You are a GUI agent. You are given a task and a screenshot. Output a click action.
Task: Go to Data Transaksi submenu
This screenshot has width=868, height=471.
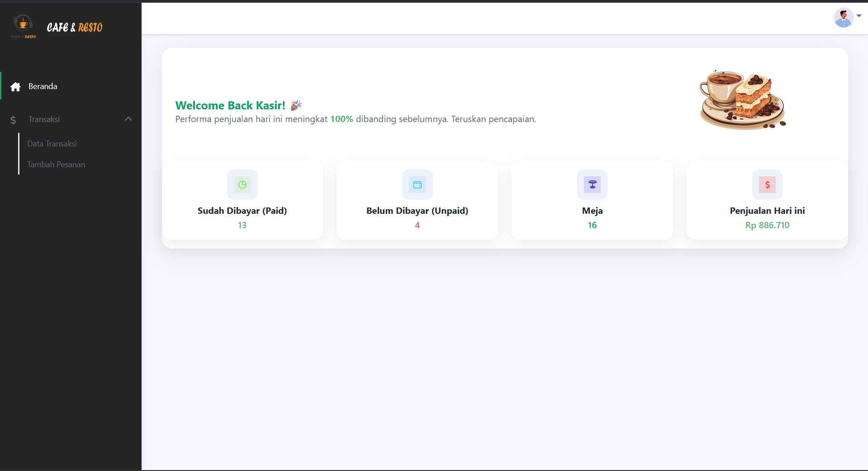click(52, 144)
